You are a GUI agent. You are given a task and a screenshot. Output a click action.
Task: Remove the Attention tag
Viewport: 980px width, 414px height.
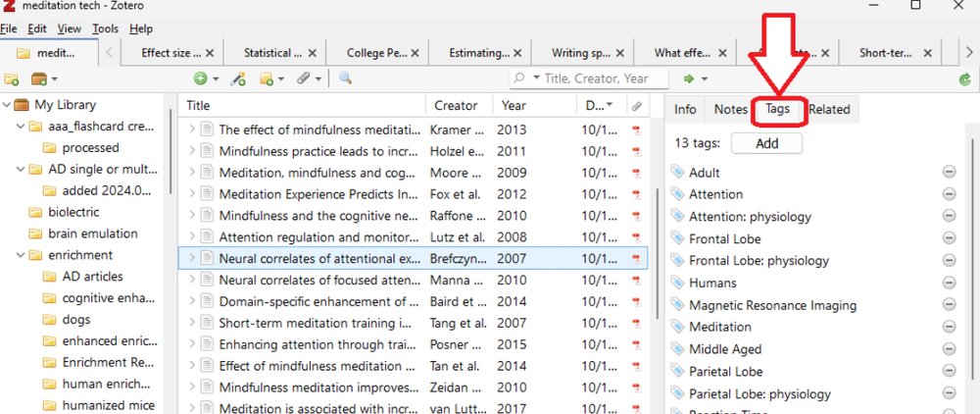pyautogui.click(x=949, y=194)
